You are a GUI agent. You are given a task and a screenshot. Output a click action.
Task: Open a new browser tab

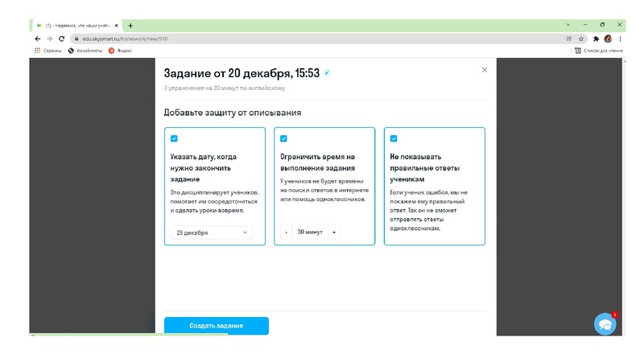pyautogui.click(x=130, y=26)
